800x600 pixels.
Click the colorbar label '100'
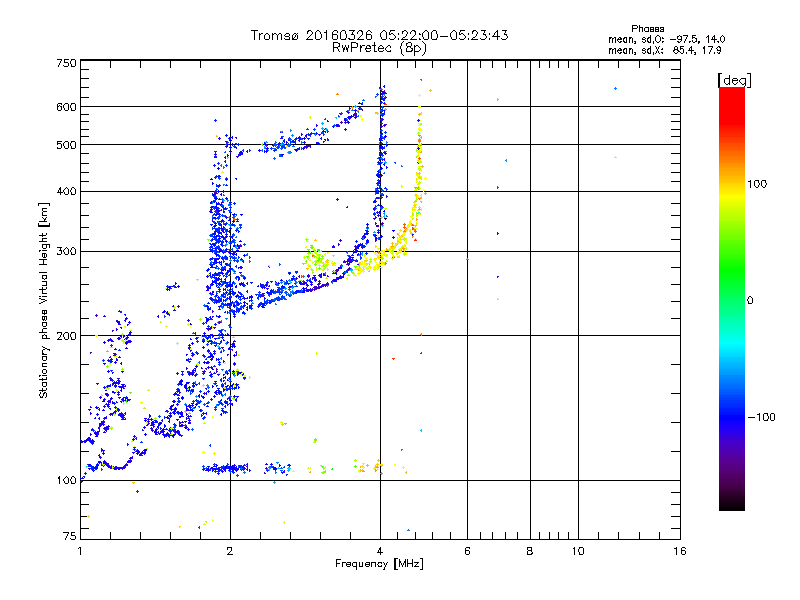pyautogui.click(x=757, y=184)
